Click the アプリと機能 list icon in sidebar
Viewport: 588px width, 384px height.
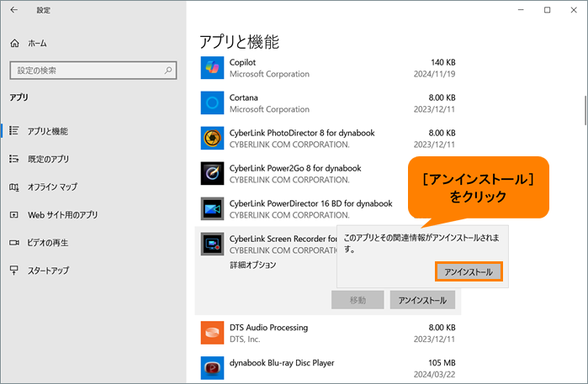click(x=13, y=131)
